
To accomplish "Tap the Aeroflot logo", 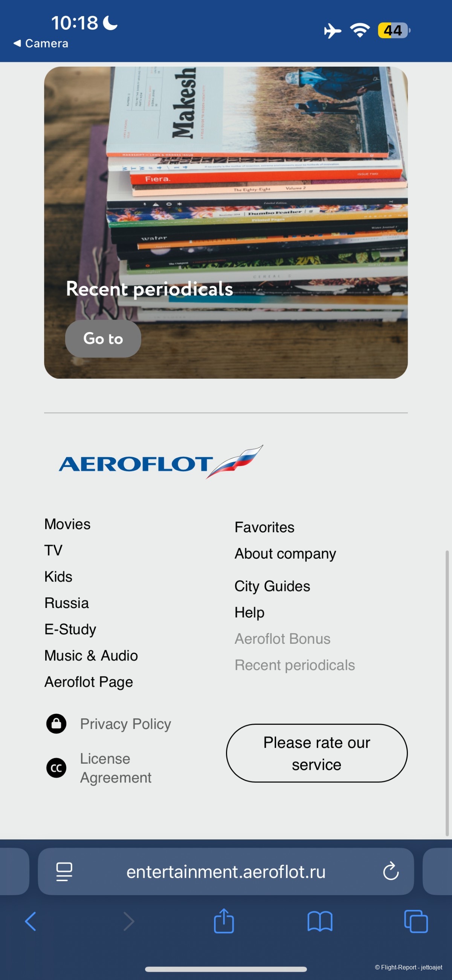I will coord(160,462).
